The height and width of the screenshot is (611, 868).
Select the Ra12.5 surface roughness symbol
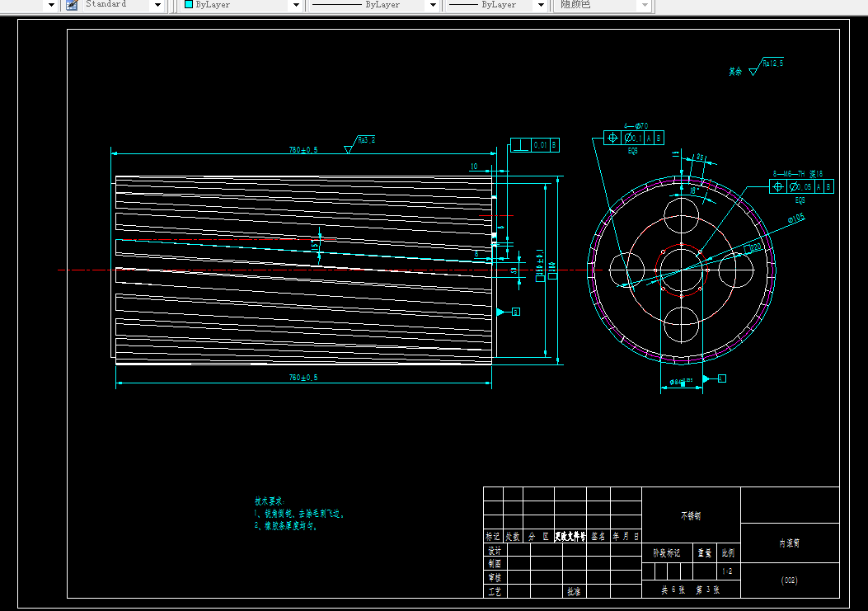click(x=766, y=66)
